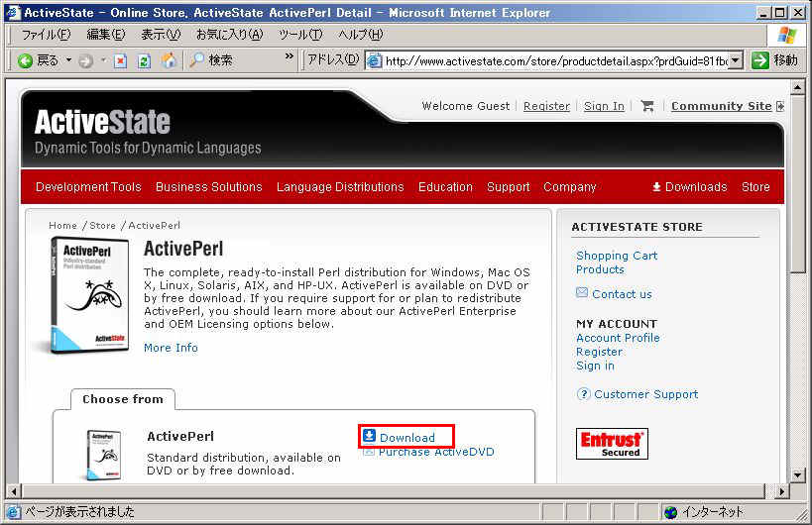
Task: Click the Refresh page icon
Action: click(145, 61)
